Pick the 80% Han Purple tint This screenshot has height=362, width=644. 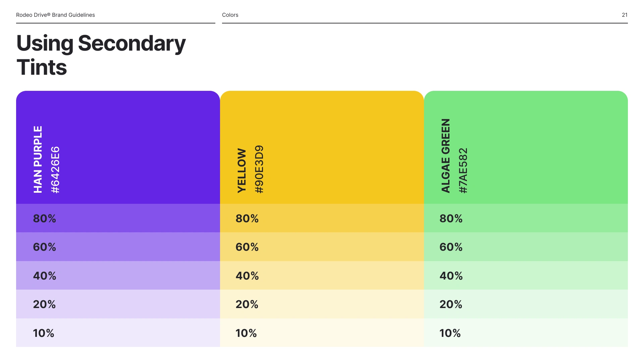tap(118, 218)
